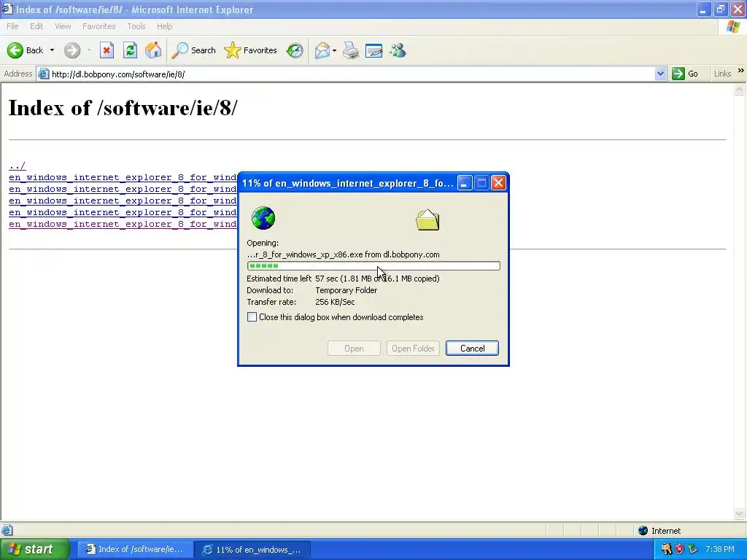This screenshot has height=560, width=747.
Task: Expand the address bar dropdown
Action: click(660, 74)
